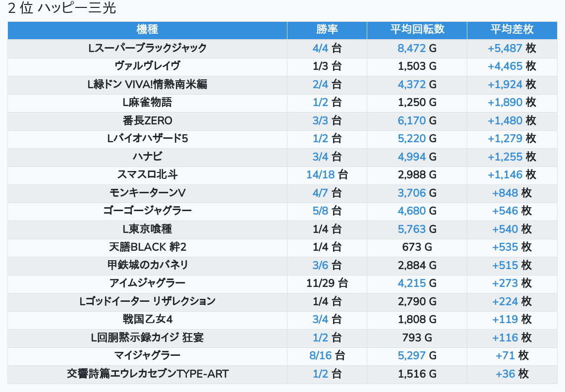The image size is (565, 392).
Task: Click the 5,297 G average spins value
Action: [417, 356]
